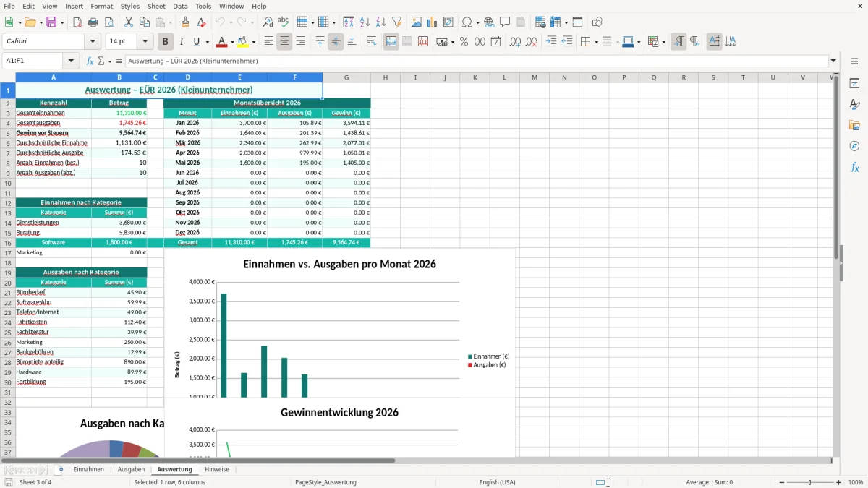
Task: Click the Insert Chart icon
Action: (433, 22)
